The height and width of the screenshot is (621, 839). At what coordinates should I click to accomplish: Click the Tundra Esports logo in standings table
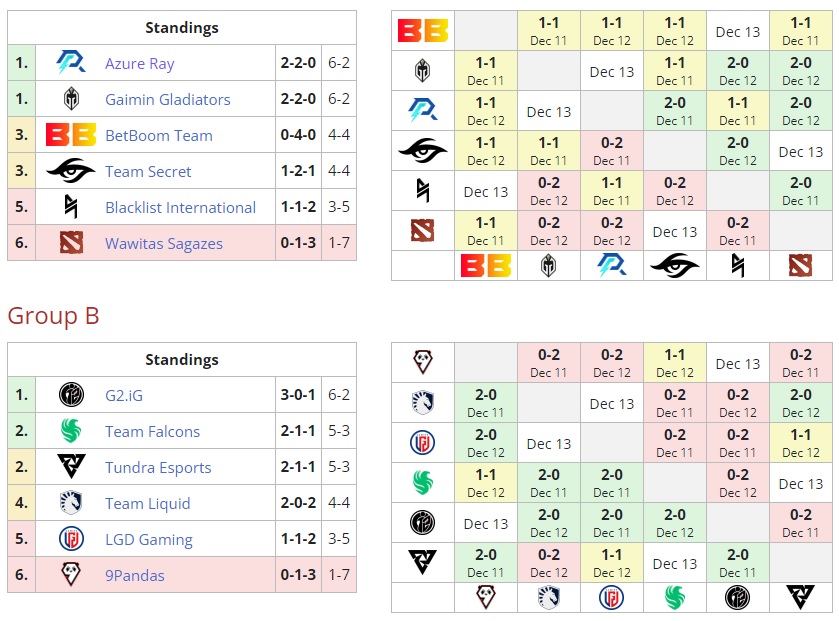71,467
